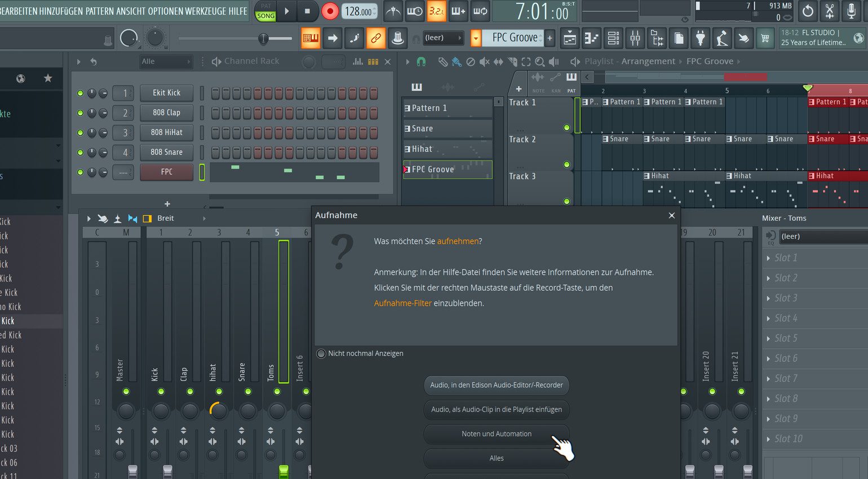Toggle the Playlist magnet snap icon

[421, 61]
